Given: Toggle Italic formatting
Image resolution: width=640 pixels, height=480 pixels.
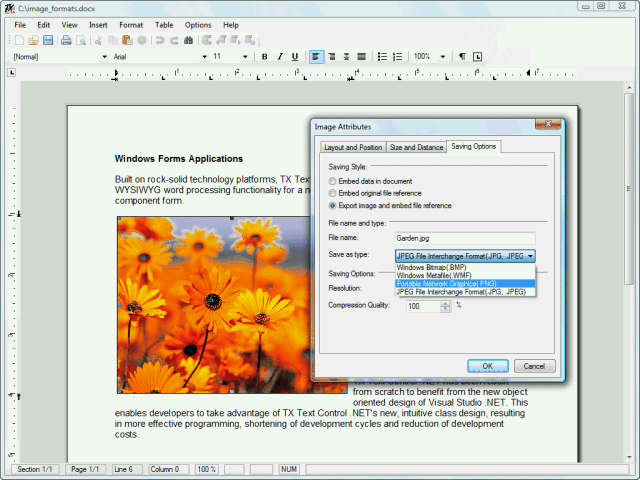Looking at the screenshot, I should click(x=279, y=57).
